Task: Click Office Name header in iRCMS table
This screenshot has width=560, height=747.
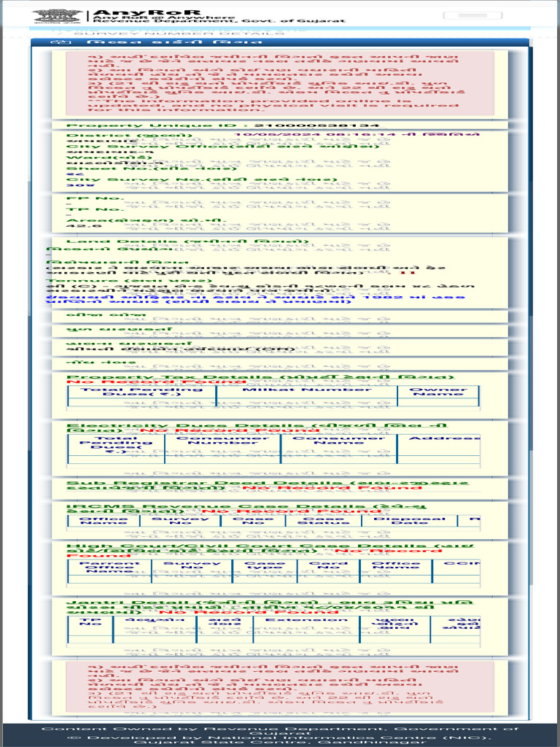Action: click(x=104, y=521)
